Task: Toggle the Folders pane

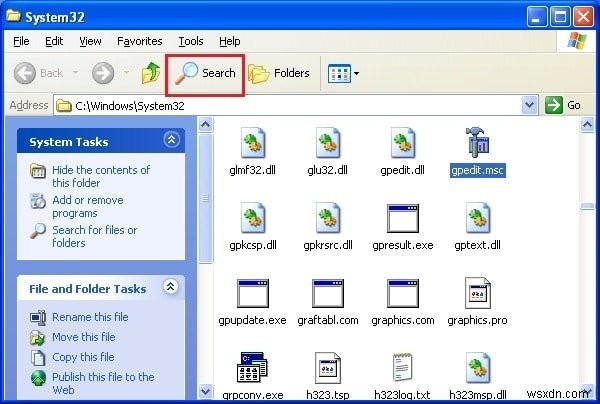Action: [279, 73]
